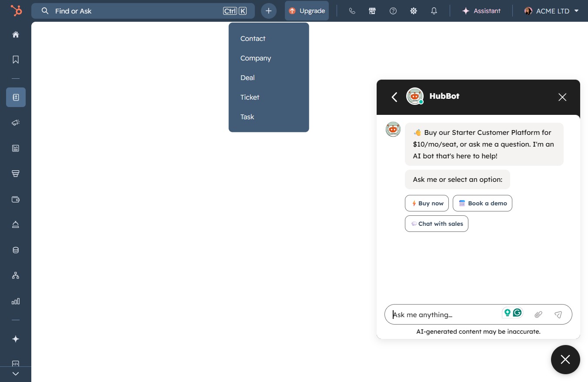588x382 pixels.
Task: Click the green lightbulb icon in chat input
Action: coord(507,312)
